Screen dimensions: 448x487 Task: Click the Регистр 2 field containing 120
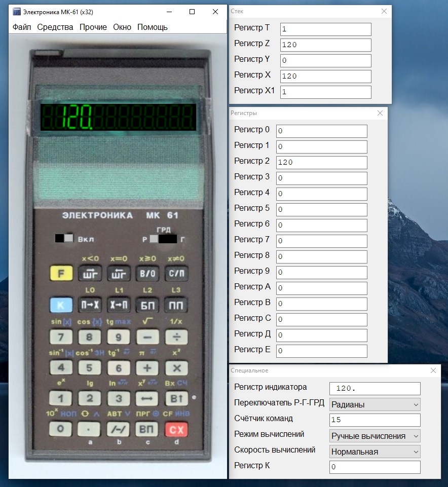(321, 163)
